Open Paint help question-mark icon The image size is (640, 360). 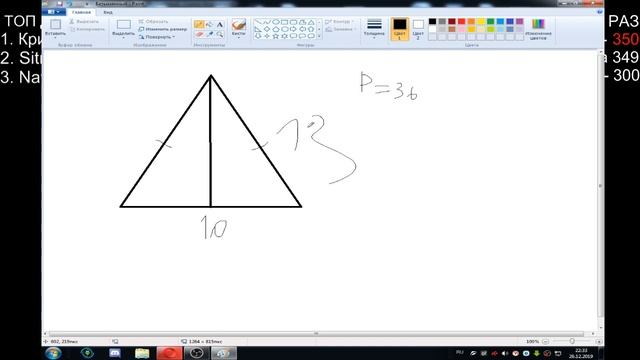(600, 12)
